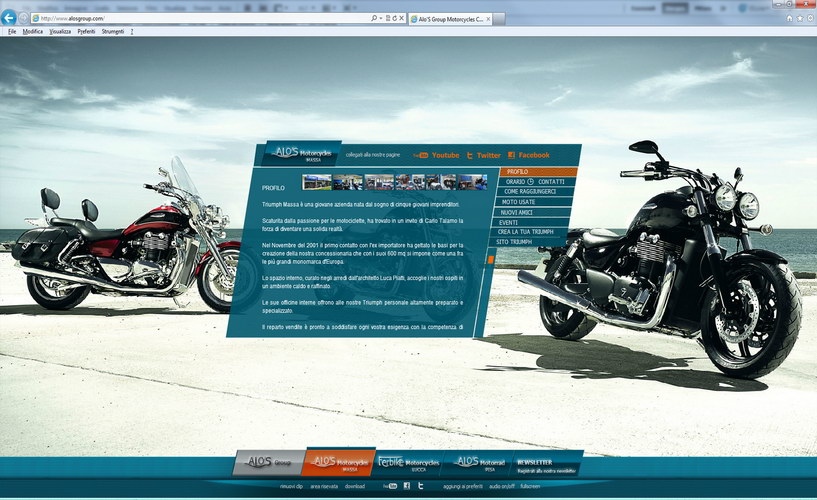Select PROFILO in the side menu
The image size is (817, 500).
click(539, 171)
